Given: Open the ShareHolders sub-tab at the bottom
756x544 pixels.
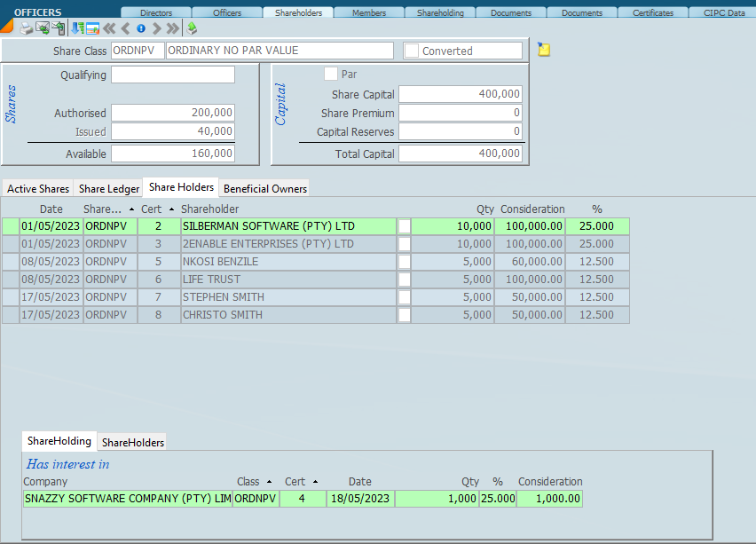Looking at the screenshot, I should click(x=131, y=442).
